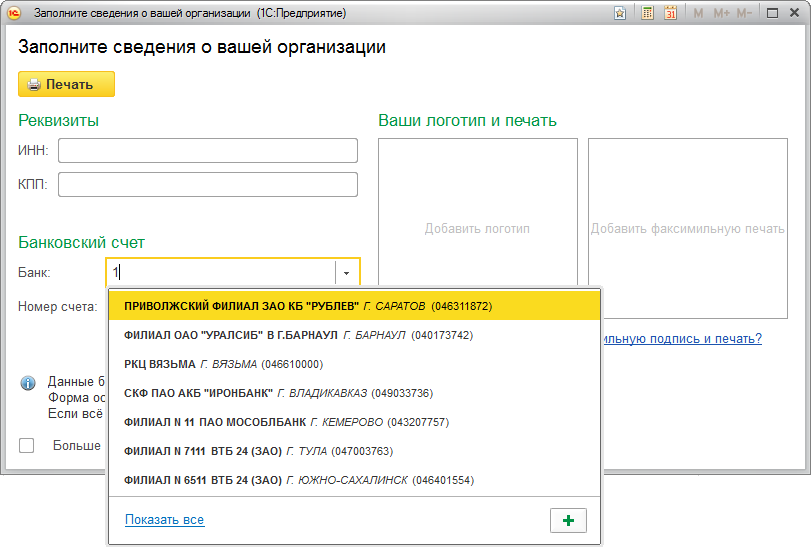This screenshot has width=811, height=547.
Task: Maximize the organization details window
Action: click(772, 13)
